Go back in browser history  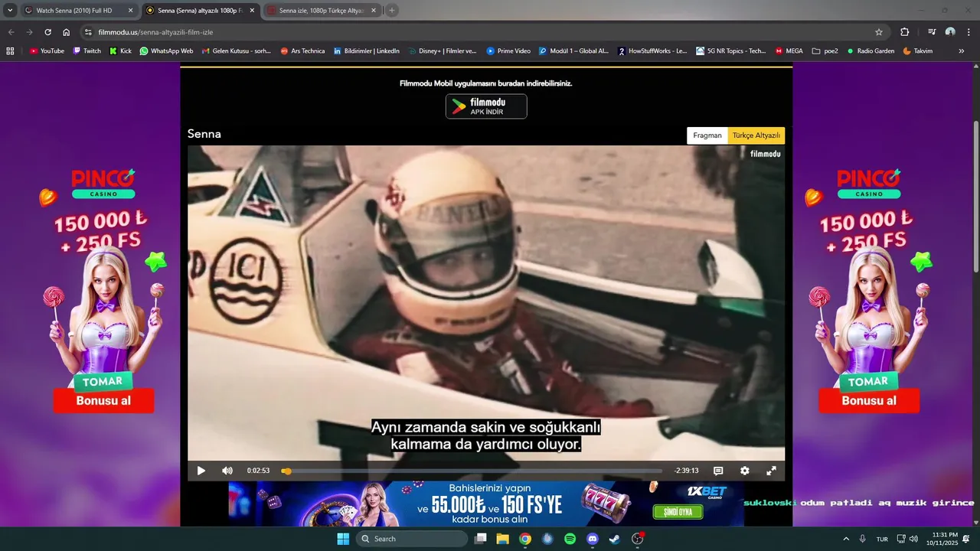click(11, 32)
